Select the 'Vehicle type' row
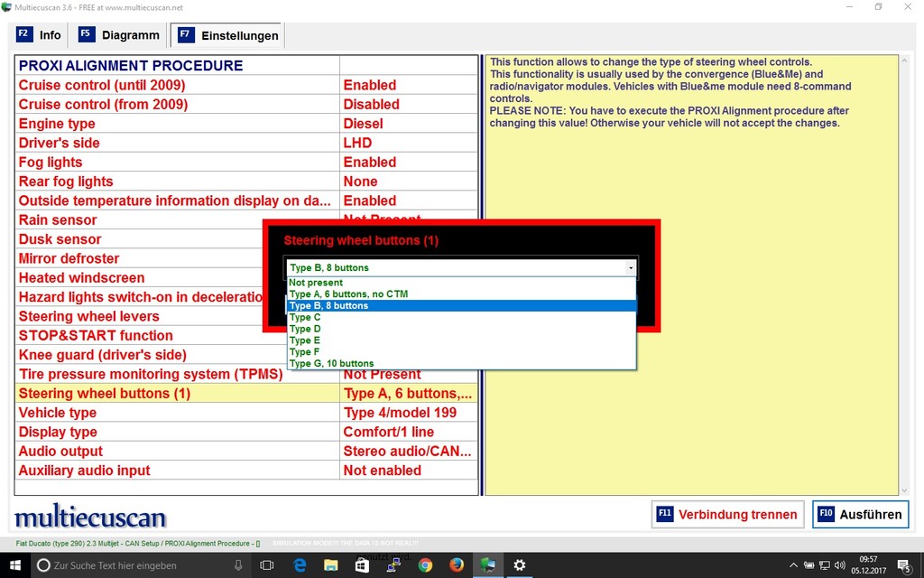 coord(246,412)
